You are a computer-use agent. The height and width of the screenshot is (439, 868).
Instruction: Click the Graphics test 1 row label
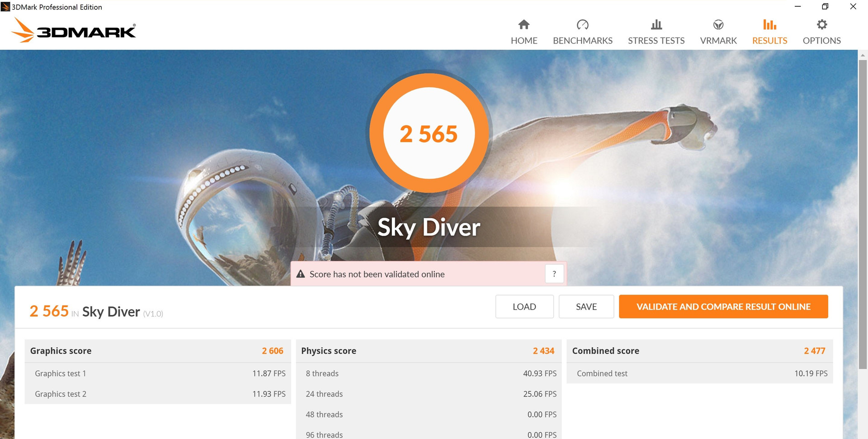point(61,373)
